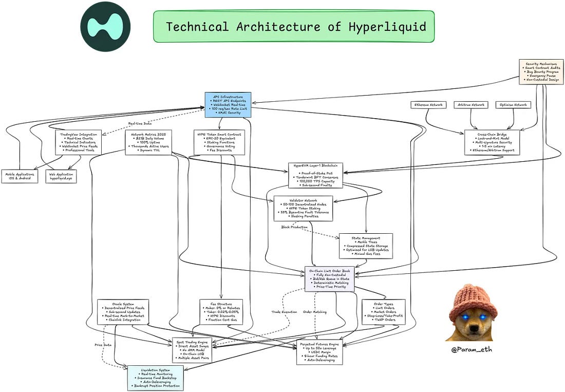Screen dimensions: 565x392
Task: Select the Validator Network node
Action: pos(304,208)
